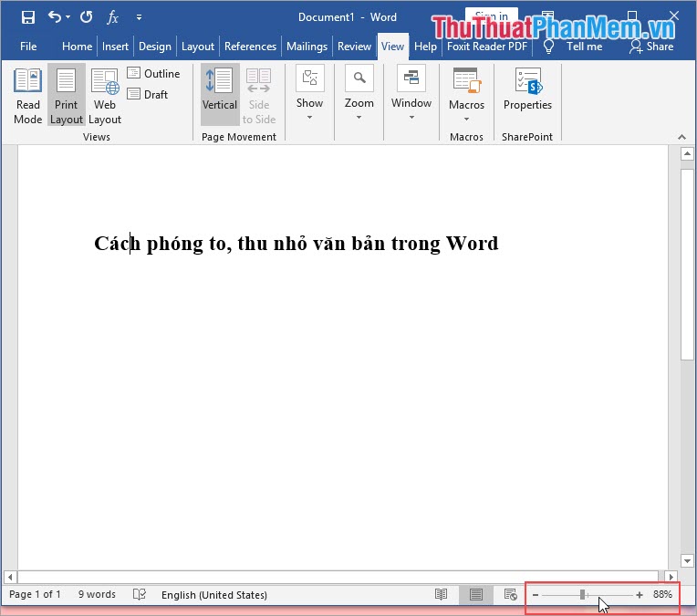Enable Vertical page movement
This screenshot has height=616, width=697.
(220, 94)
